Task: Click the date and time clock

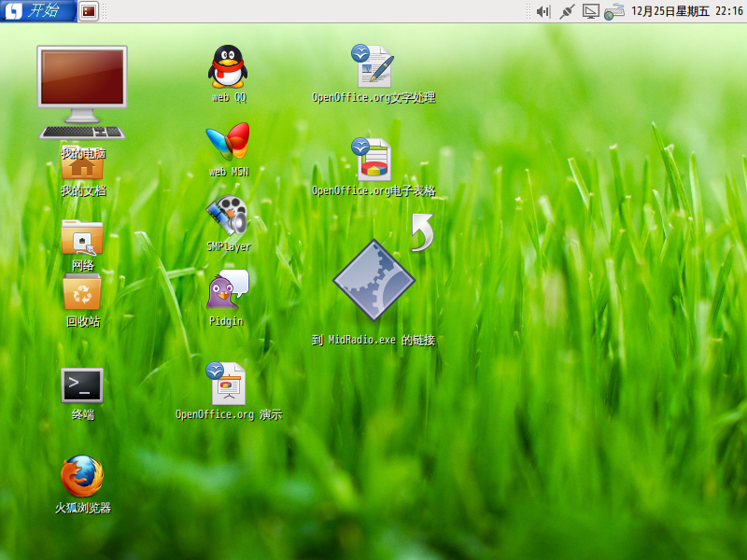Action: click(687, 11)
